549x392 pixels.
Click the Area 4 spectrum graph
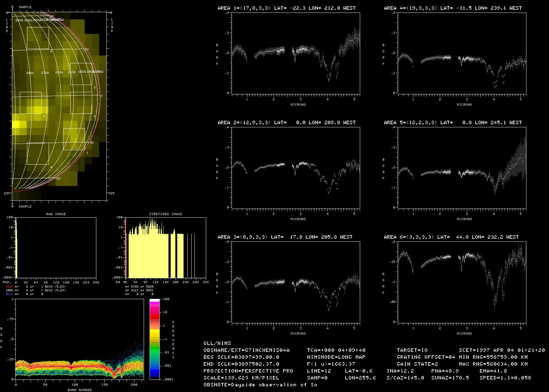click(462, 53)
